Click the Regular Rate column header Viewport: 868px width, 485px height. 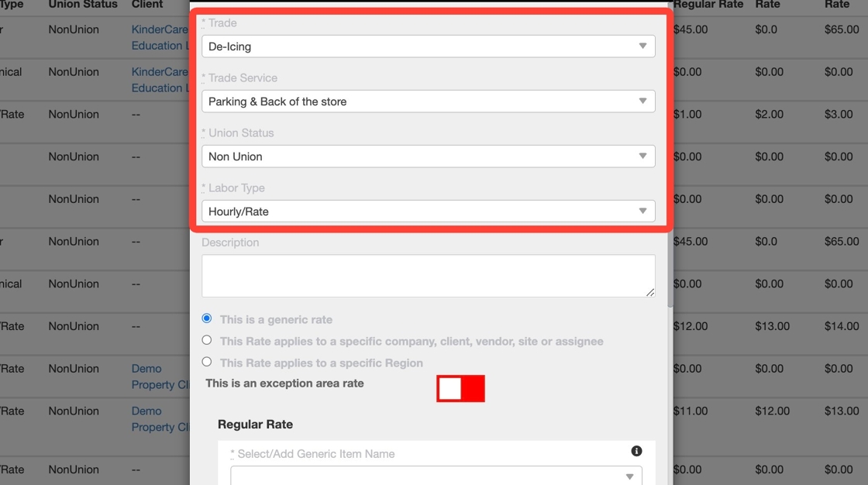pyautogui.click(x=708, y=5)
